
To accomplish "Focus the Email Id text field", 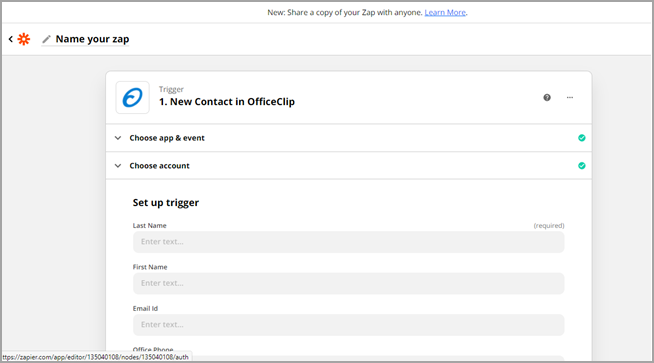I will point(349,325).
